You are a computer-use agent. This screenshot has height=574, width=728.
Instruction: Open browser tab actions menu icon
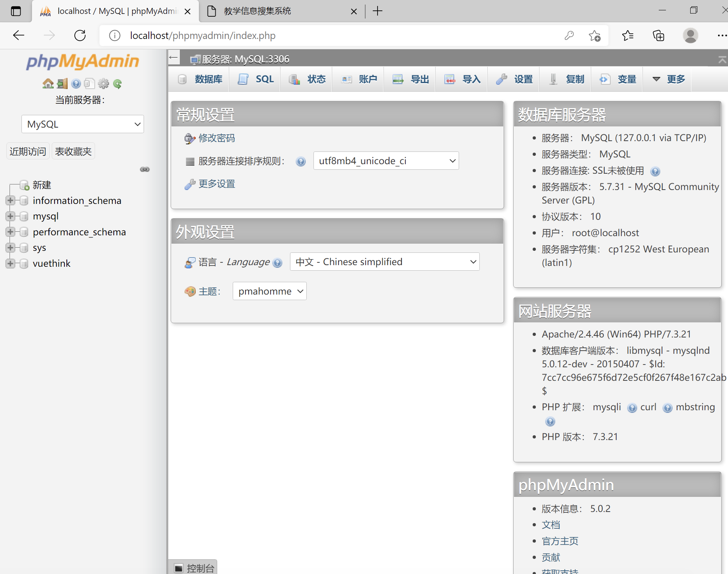[16, 11]
